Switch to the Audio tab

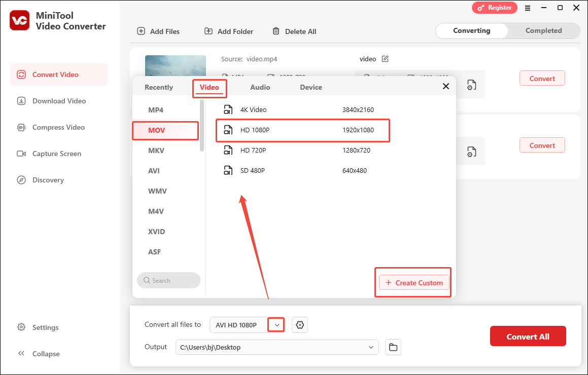pos(260,87)
